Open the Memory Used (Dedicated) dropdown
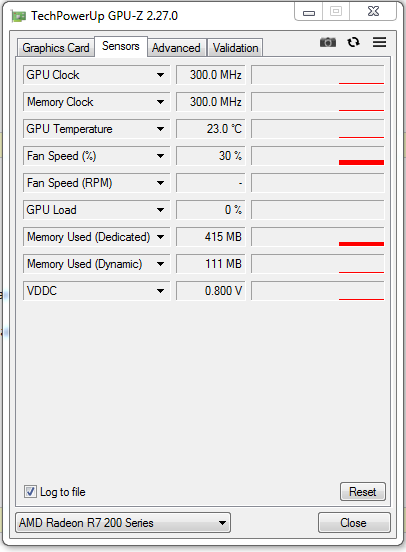406x552 pixels. pyautogui.click(x=160, y=237)
